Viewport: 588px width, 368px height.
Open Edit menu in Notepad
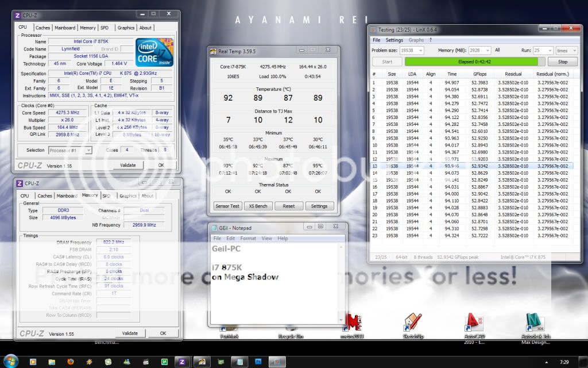[x=231, y=239]
